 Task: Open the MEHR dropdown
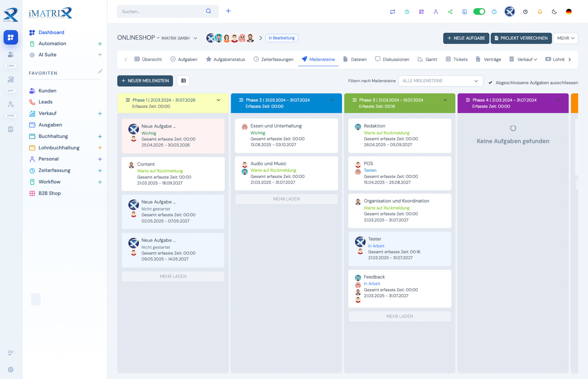[x=565, y=38]
